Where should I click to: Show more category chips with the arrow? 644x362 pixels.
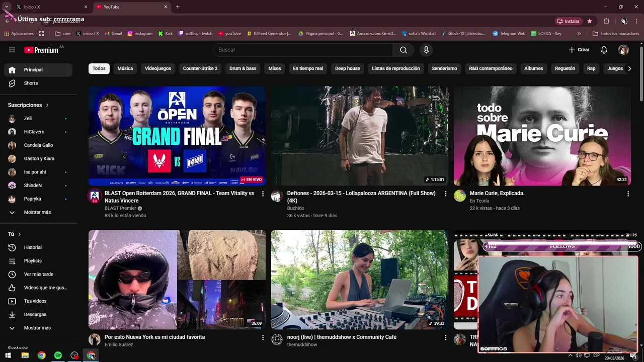click(629, 68)
